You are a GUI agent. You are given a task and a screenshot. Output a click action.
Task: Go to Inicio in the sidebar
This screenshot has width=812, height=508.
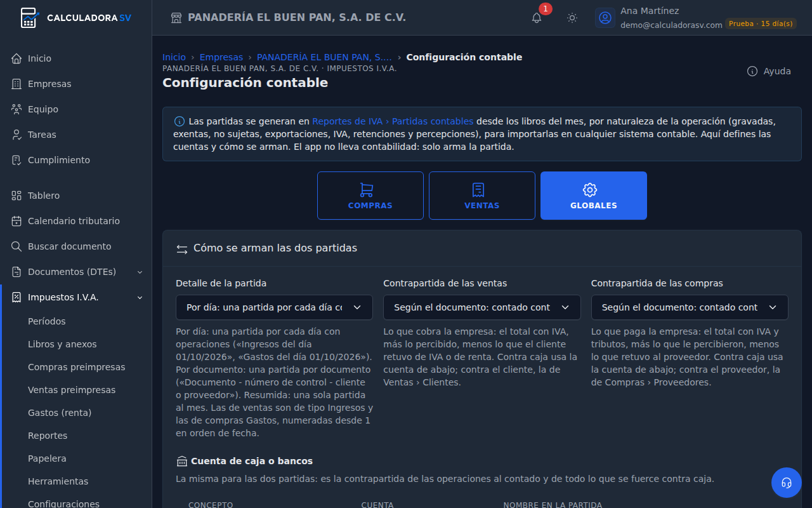coord(76,58)
